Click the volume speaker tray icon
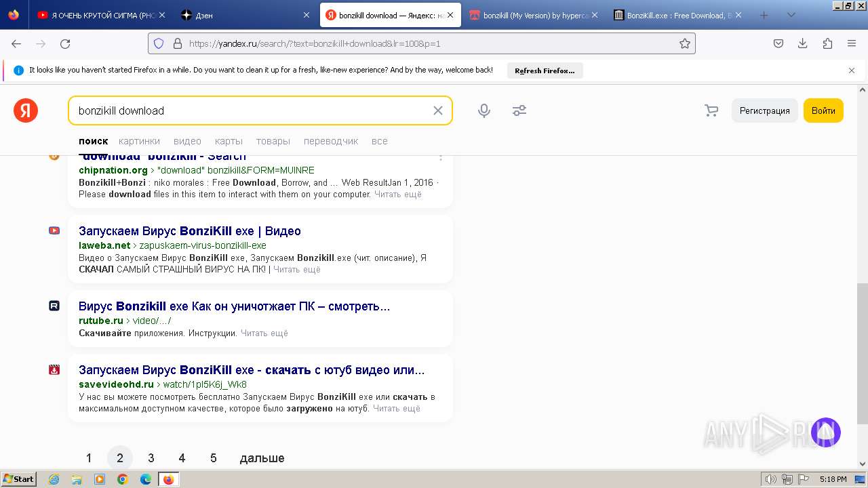 (x=772, y=479)
